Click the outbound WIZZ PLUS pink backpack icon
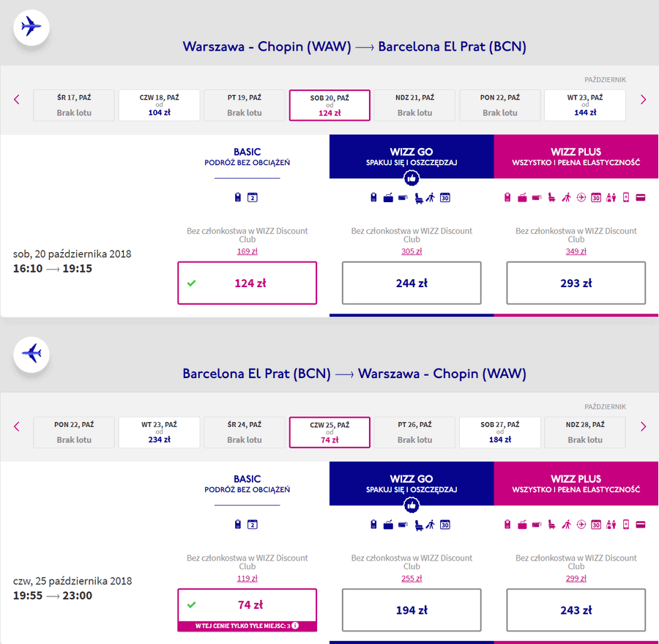Screen dimensions: 659x644 click(x=507, y=197)
